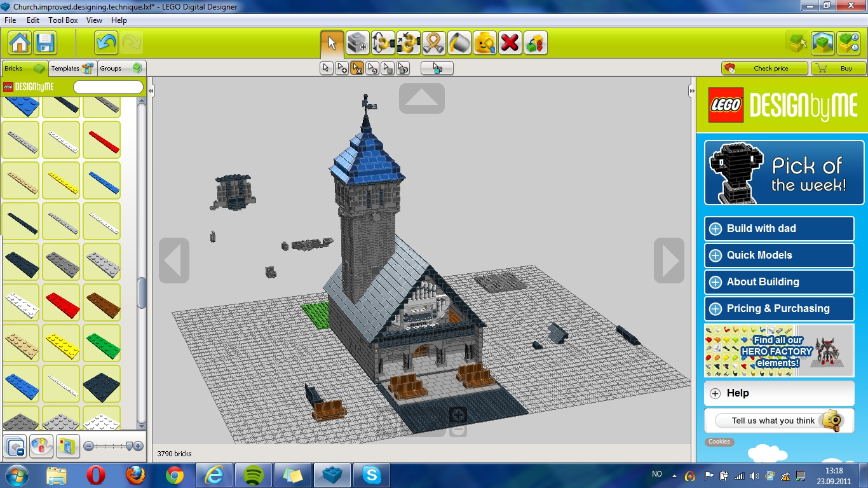This screenshot has width=868, height=488.
Task: Open the Cookies link
Action: [719, 442]
